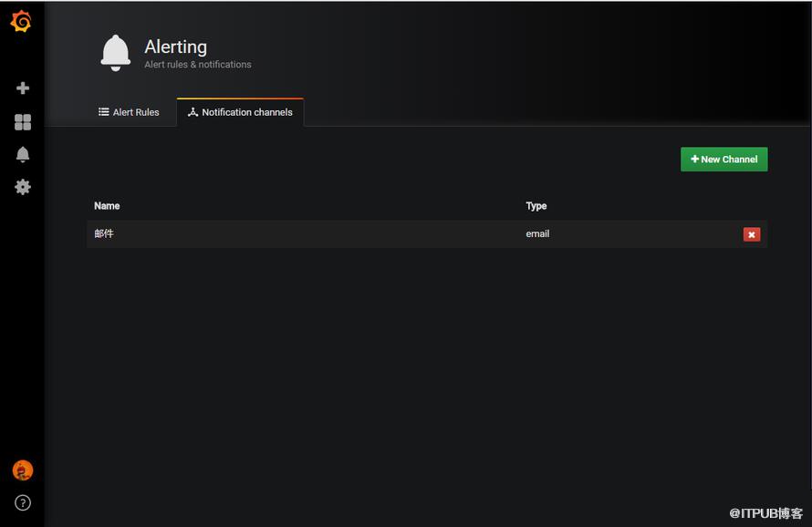Open the Configuration gear icon in sidebar
This screenshot has width=812, height=527.
point(23,187)
